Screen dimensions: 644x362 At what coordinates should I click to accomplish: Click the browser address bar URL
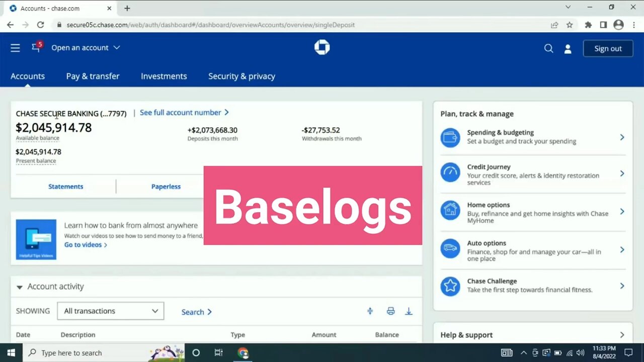coord(210,25)
